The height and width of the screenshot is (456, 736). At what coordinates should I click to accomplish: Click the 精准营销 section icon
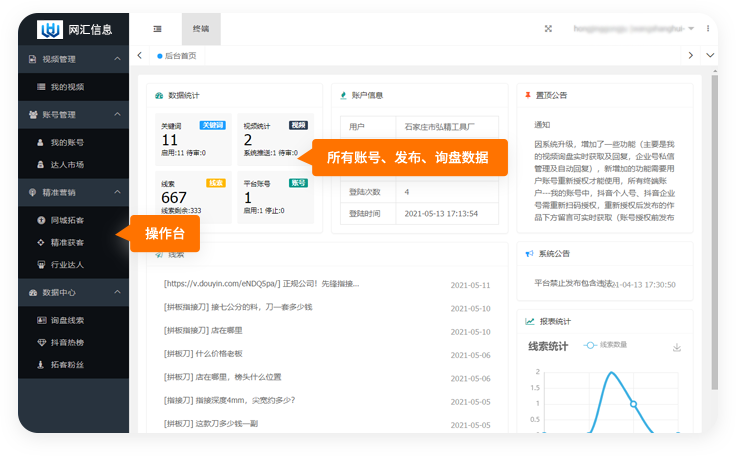point(32,193)
